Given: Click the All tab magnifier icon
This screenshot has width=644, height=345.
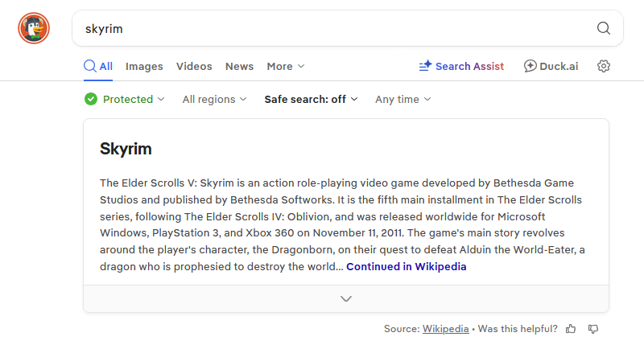Looking at the screenshot, I should coord(89,66).
